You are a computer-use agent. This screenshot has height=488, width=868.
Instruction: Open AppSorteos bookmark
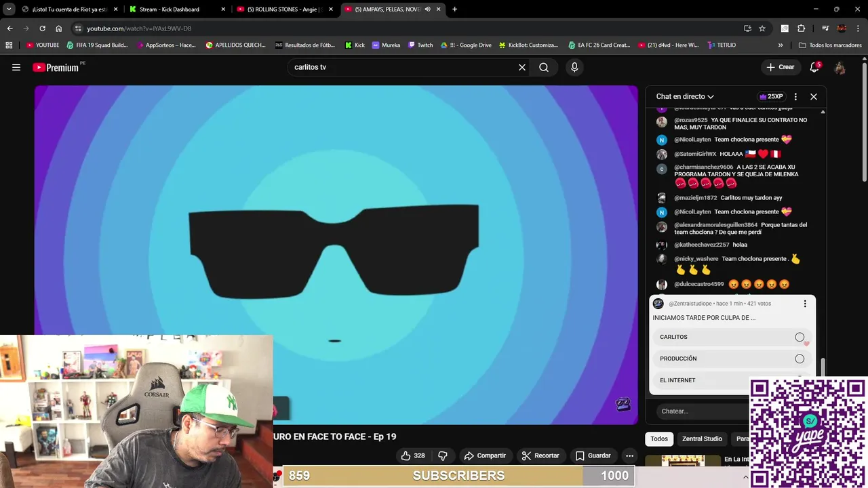166,45
